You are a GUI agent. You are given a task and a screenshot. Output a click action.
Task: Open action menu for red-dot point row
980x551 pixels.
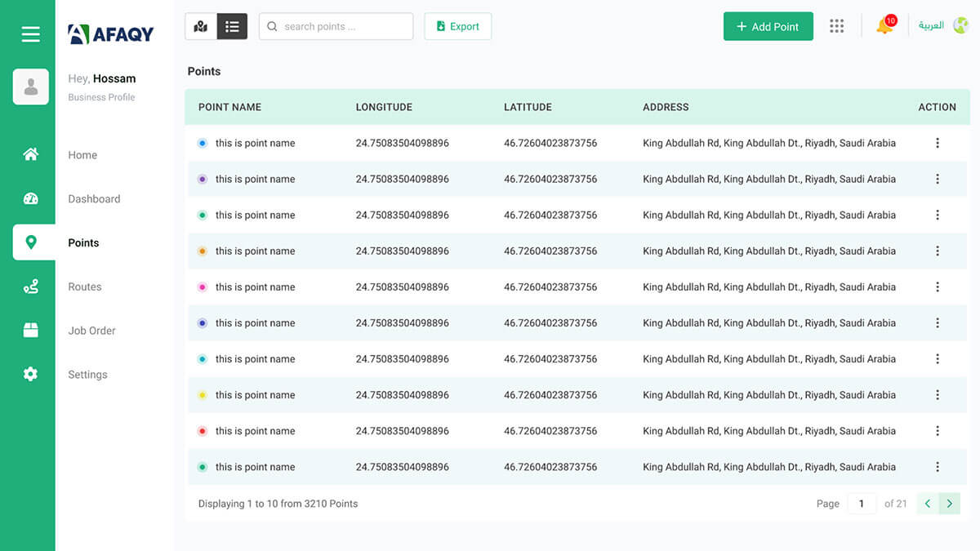(x=937, y=430)
